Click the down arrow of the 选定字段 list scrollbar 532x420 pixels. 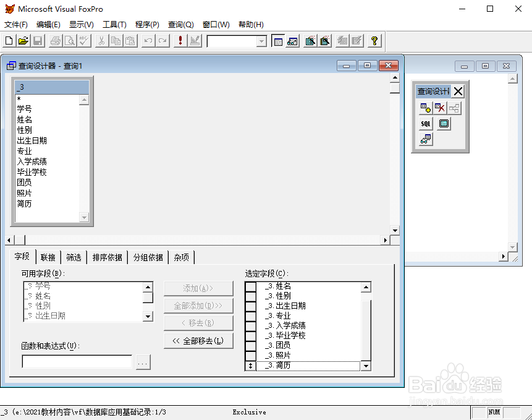click(x=365, y=366)
